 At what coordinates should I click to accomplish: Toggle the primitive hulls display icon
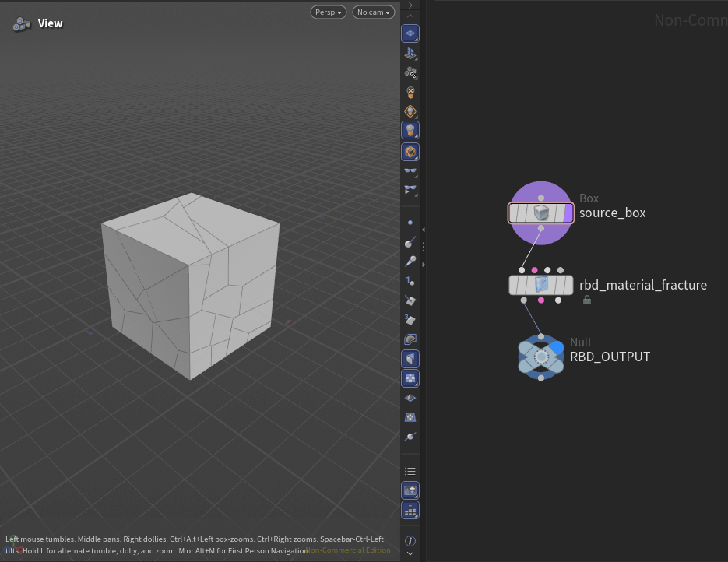[x=410, y=339]
